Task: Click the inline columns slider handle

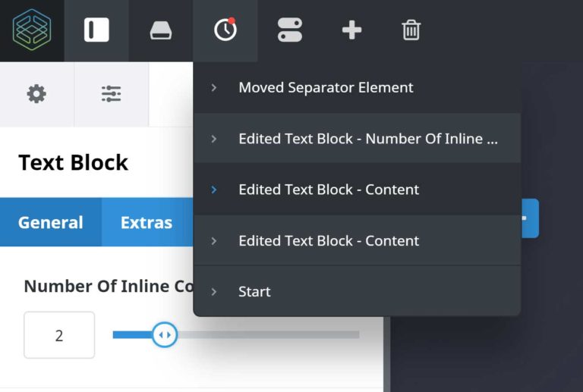Action: pos(164,334)
